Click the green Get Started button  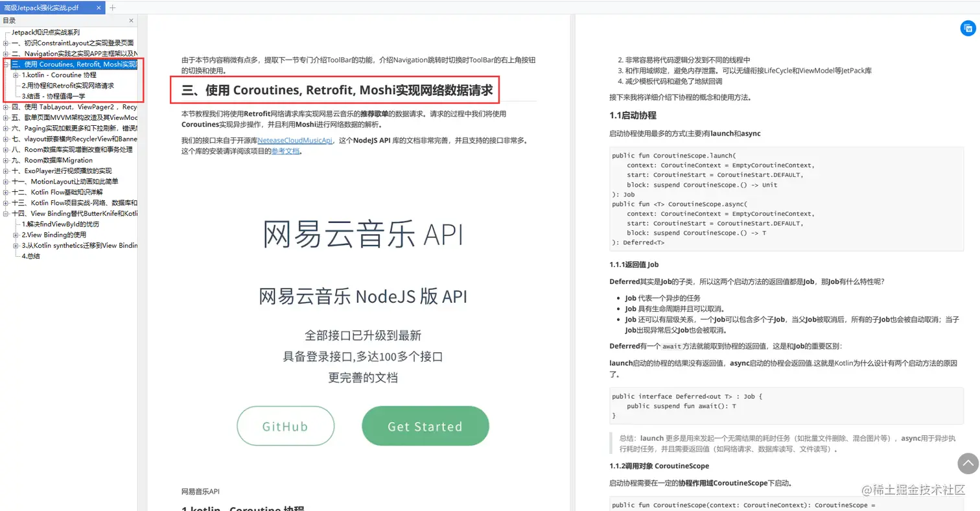425,426
